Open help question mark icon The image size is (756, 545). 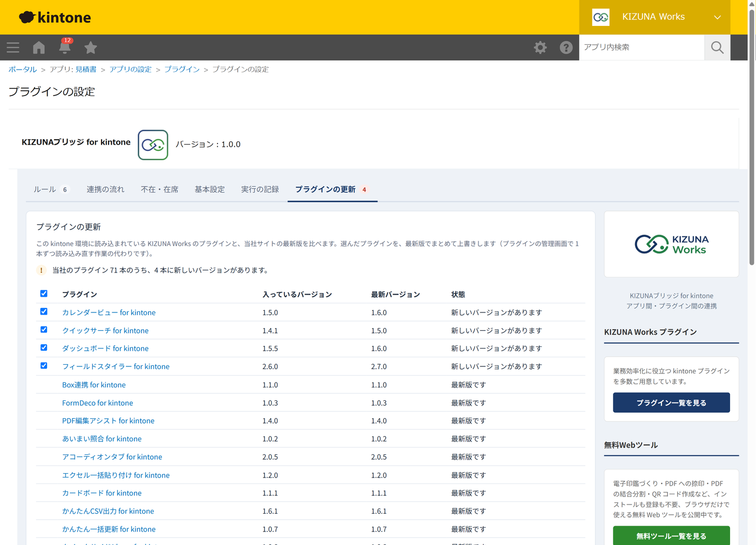click(x=566, y=47)
